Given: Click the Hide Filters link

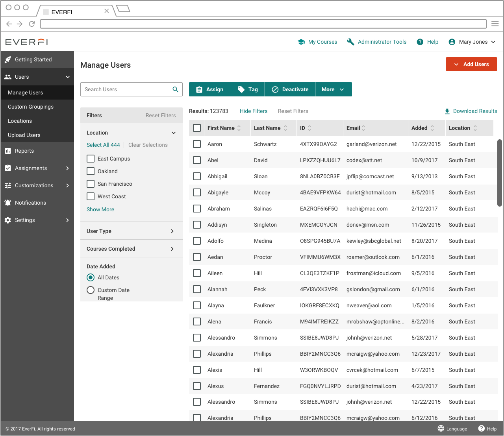Looking at the screenshot, I should [254, 111].
